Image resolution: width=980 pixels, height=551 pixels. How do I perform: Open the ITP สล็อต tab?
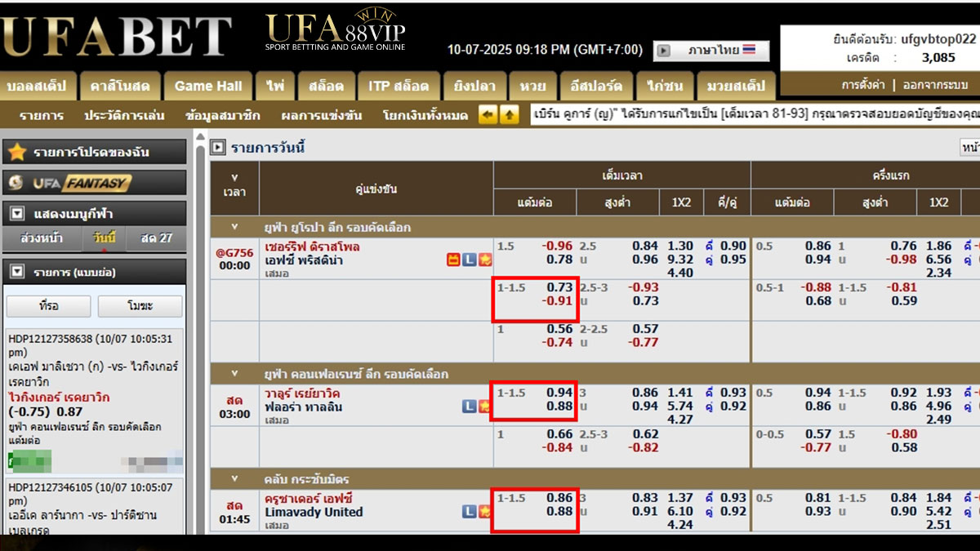pyautogui.click(x=399, y=86)
